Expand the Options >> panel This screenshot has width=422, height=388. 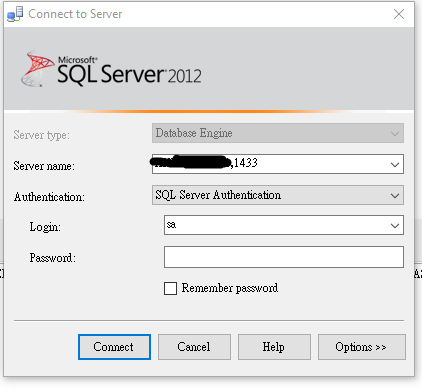coord(362,347)
